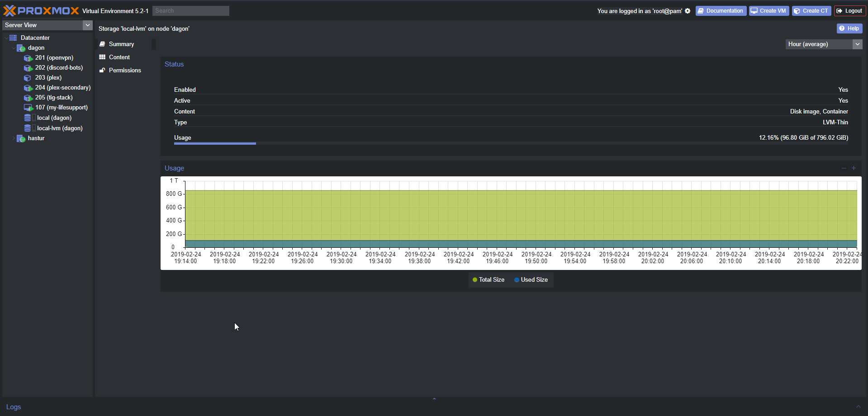Screen dimensions: 868x416
Task: Click the hastur node server icon
Action: pos(21,138)
